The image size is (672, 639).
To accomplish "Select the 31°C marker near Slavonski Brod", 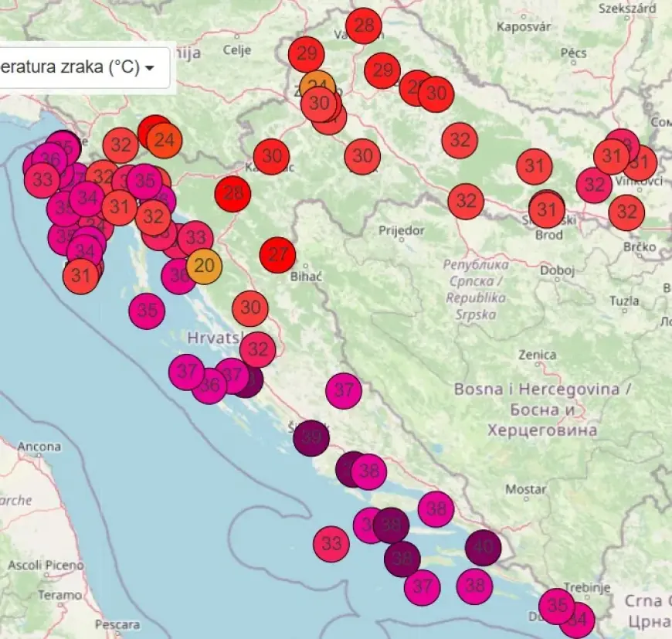I will [548, 209].
